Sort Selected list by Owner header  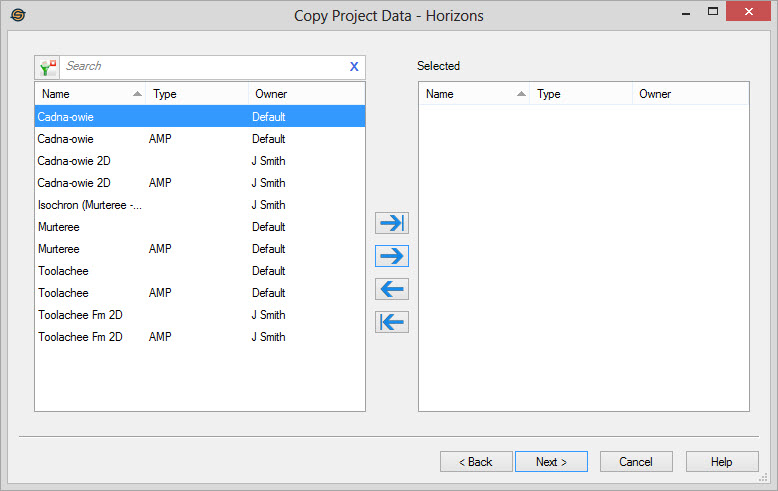pyautogui.click(x=690, y=94)
